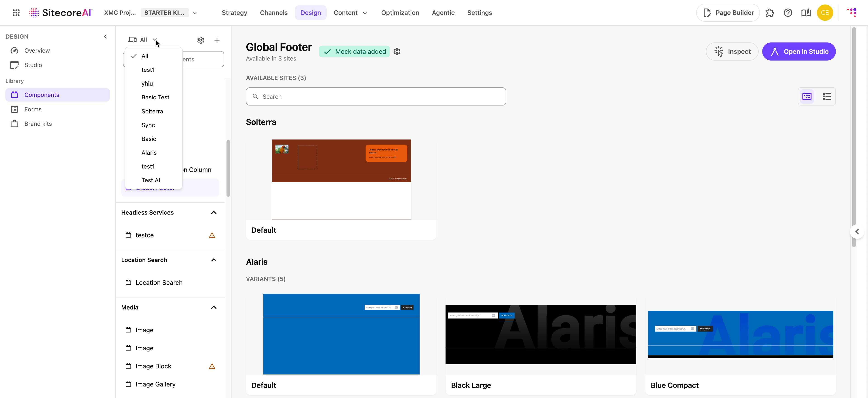This screenshot has width=868, height=398.
Task: Open the extensions puzzle icon
Action: click(770, 13)
